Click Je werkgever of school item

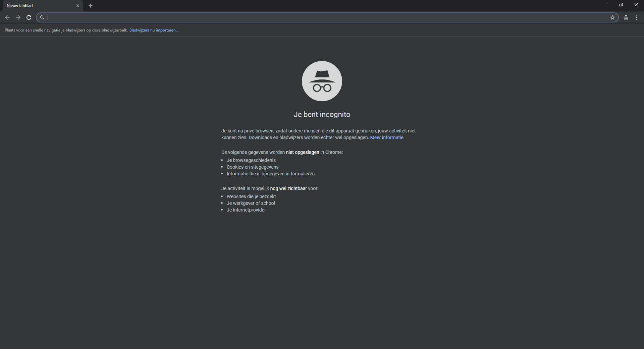coord(251,203)
